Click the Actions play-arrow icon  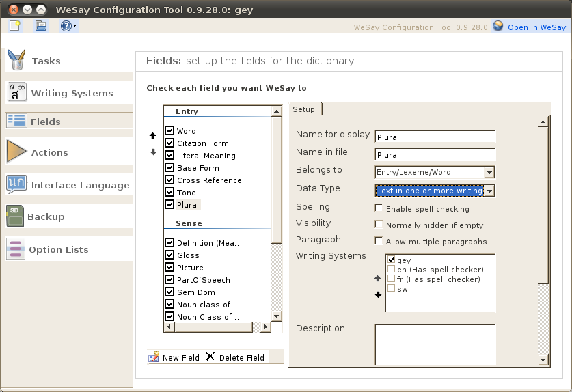coord(16,151)
